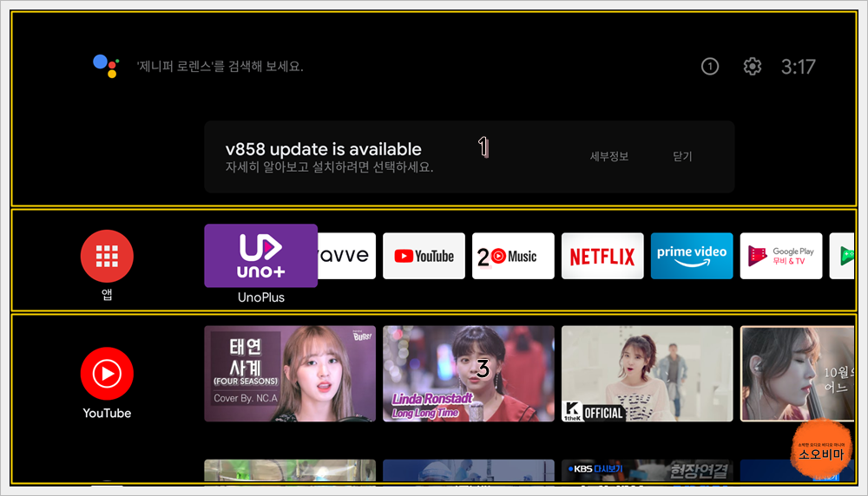
Task: Open the settings gear icon
Action: pyautogui.click(x=752, y=67)
